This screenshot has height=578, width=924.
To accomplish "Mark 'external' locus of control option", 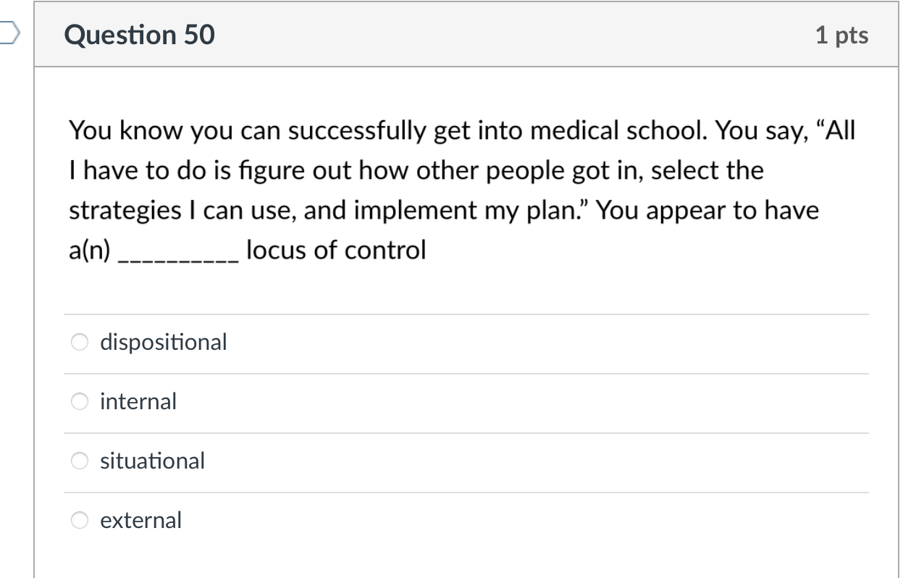I will click(x=78, y=519).
